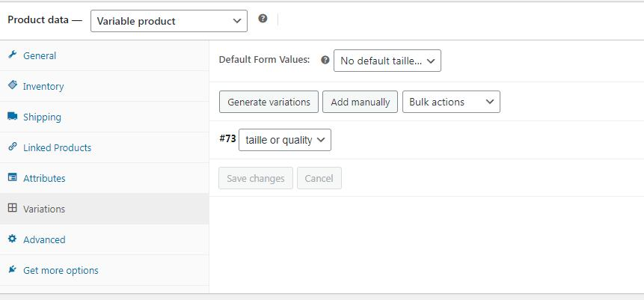Viewport: 644px width, 300px height.
Task: Click the Get more options plug icon
Action: pyautogui.click(x=12, y=270)
